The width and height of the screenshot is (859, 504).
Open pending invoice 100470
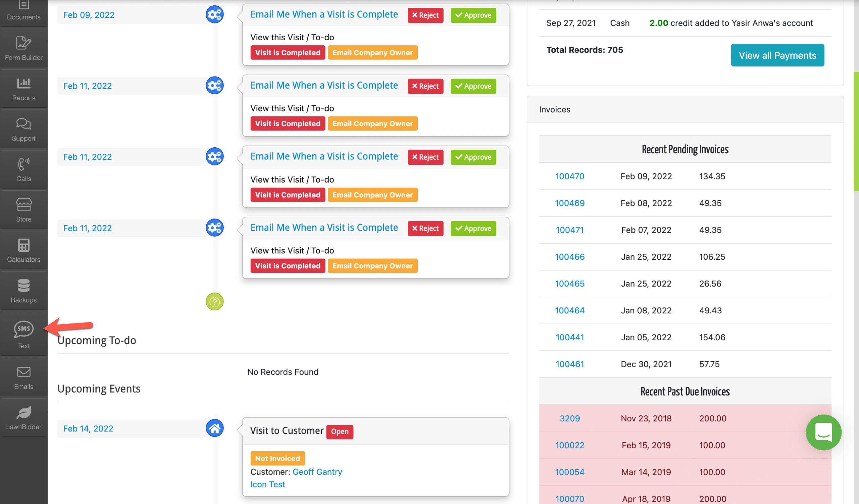[569, 176]
